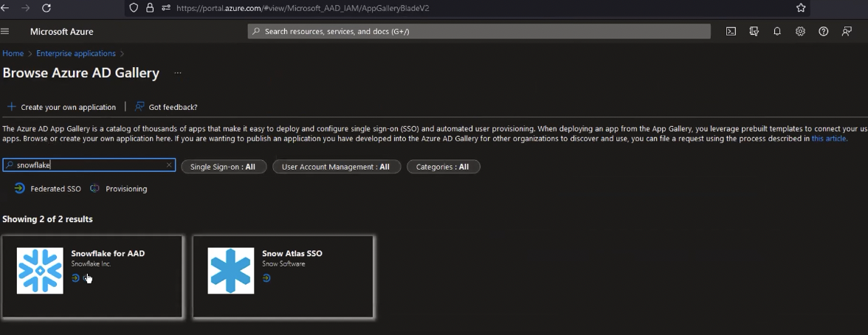868x335 pixels.
Task: Click Search resources, services, and docs field
Action: tap(480, 32)
